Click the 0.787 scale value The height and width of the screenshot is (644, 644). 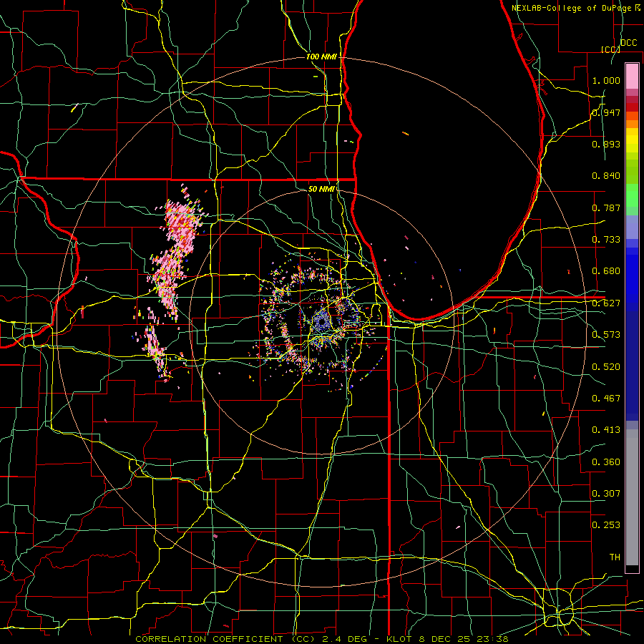[x=606, y=208]
